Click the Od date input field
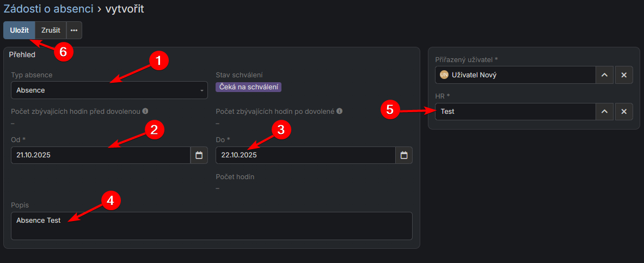 point(101,155)
